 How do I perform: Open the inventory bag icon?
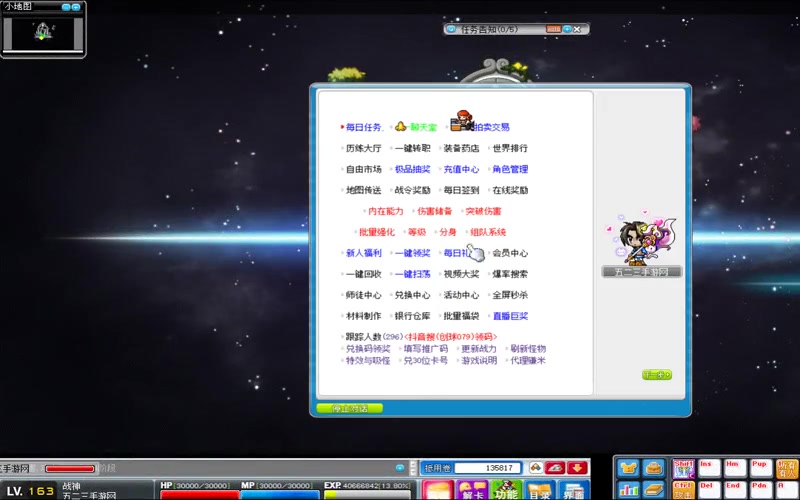pyautogui.click(x=654, y=468)
